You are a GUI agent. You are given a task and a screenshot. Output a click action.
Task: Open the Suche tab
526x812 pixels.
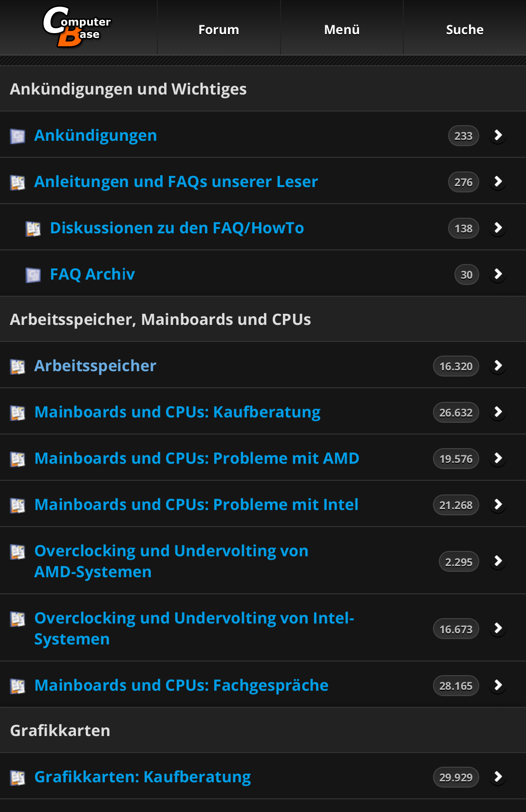[x=465, y=29]
